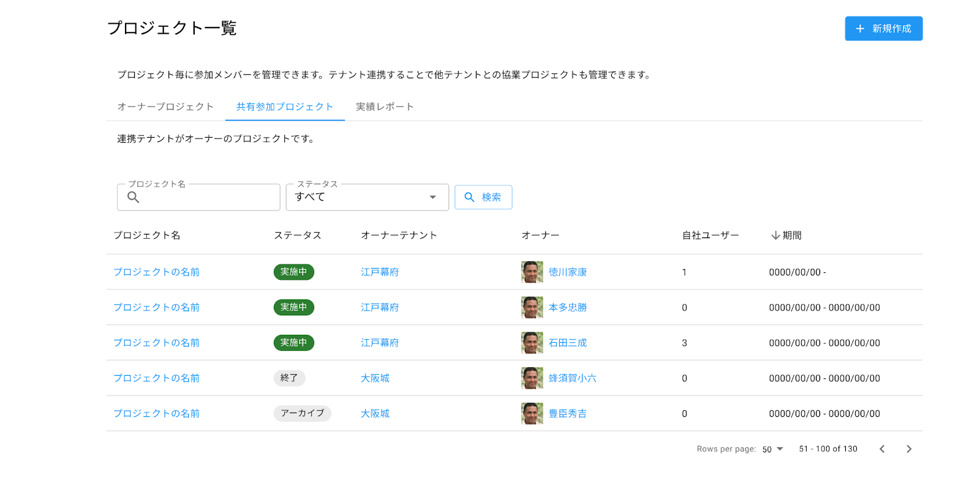This screenshot has width=980, height=483.
Task: Click the オーナー column header
Action: point(540,235)
